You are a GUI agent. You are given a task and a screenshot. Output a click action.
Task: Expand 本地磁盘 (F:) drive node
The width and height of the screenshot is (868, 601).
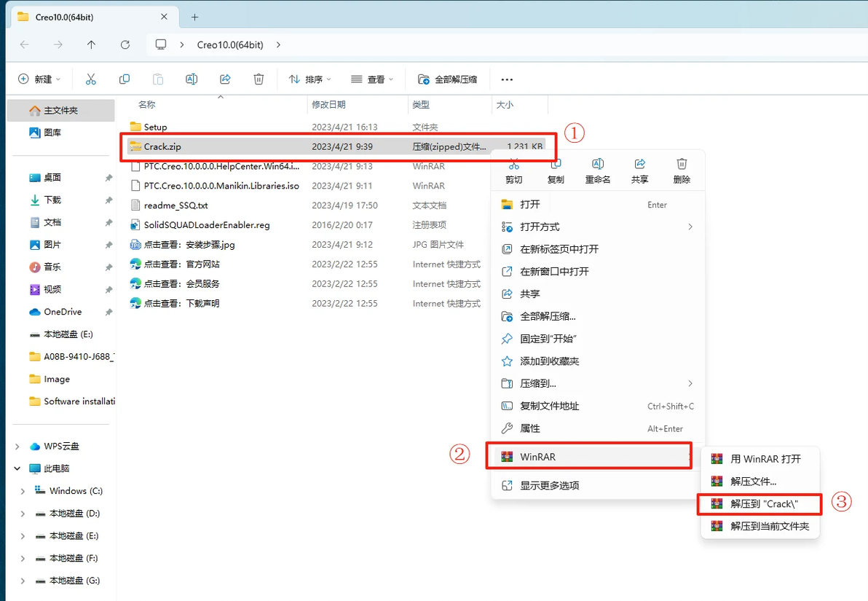point(23,558)
